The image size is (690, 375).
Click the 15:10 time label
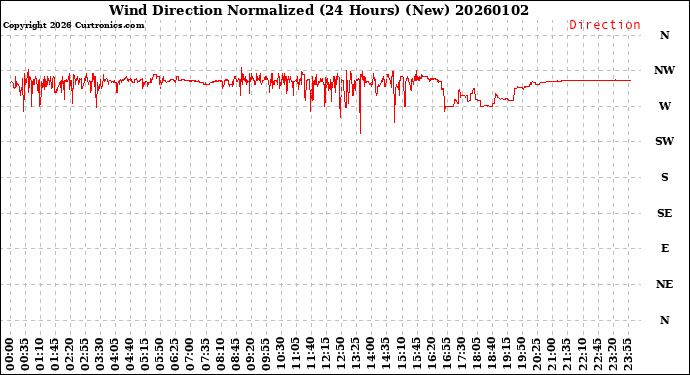[x=401, y=354]
